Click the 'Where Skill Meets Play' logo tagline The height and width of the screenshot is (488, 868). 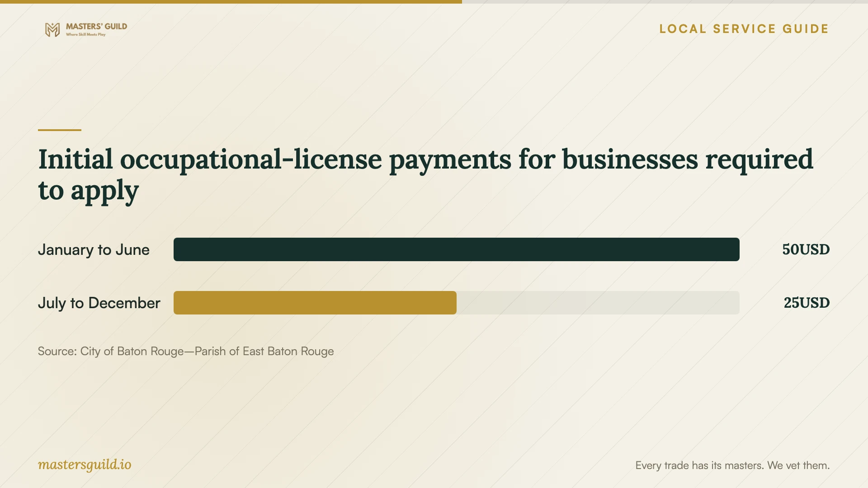pyautogui.click(x=86, y=34)
